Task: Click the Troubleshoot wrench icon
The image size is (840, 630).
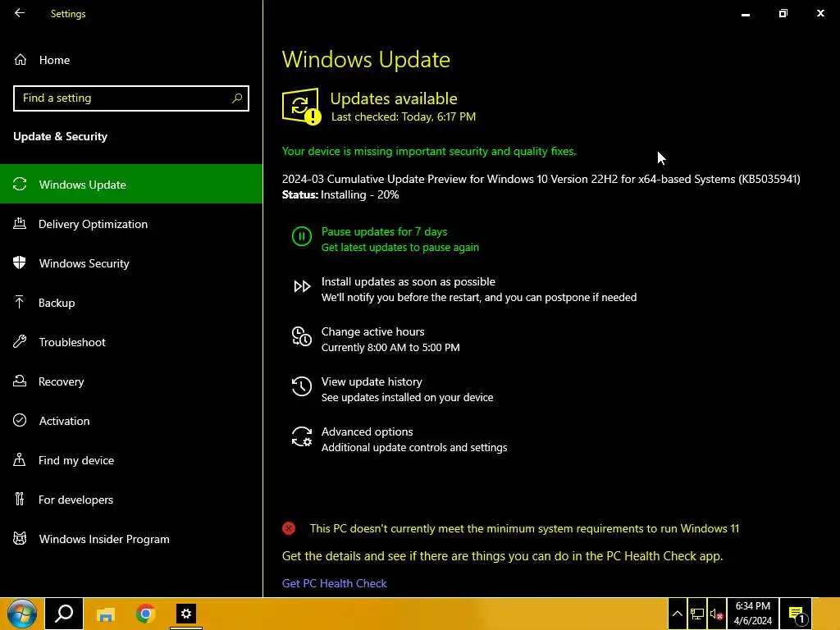Action: pyautogui.click(x=20, y=341)
